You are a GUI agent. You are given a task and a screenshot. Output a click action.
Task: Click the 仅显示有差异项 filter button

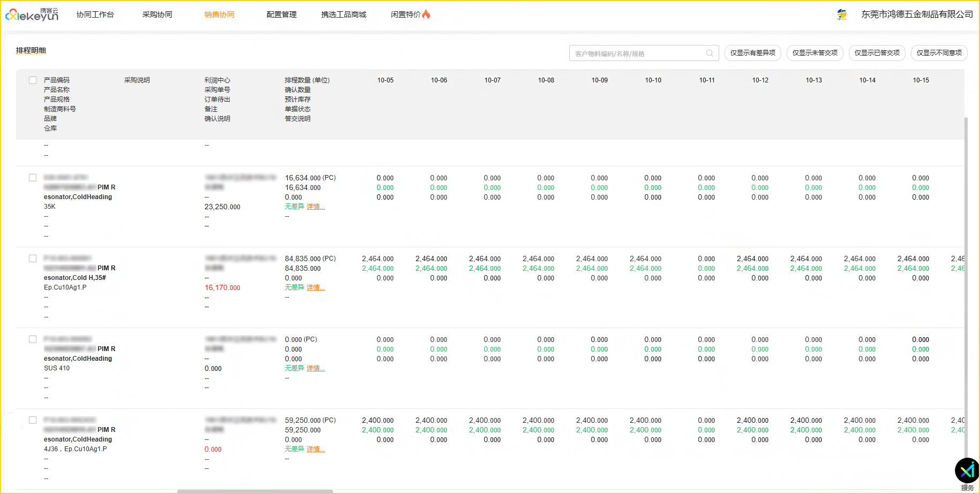pyautogui.click(x=753, y=53)
